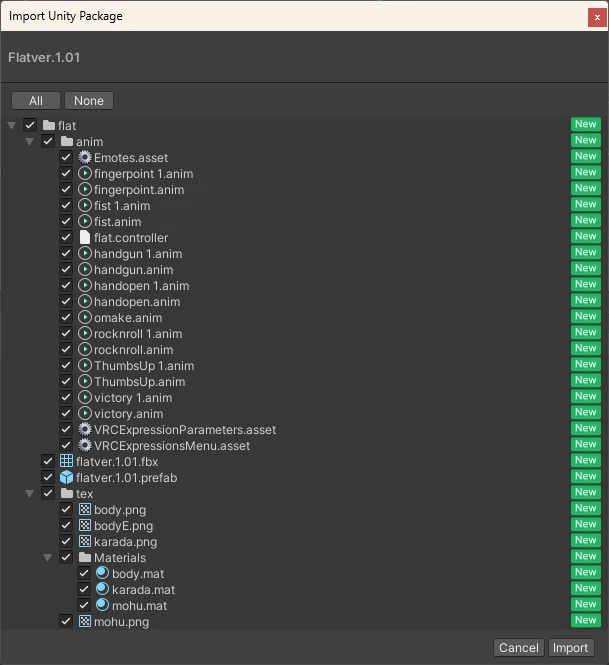609x665 pixels.
Task: Collapse the Materials folder arrow
Action: (x=47, y=558)
